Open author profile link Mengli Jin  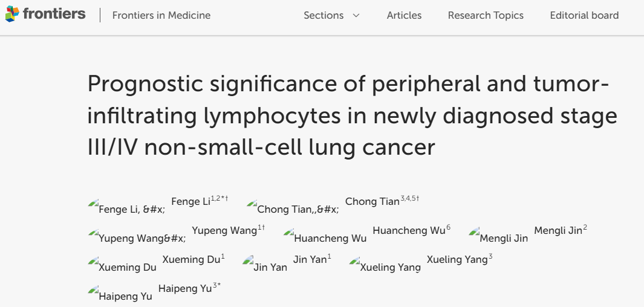[558, 231]
